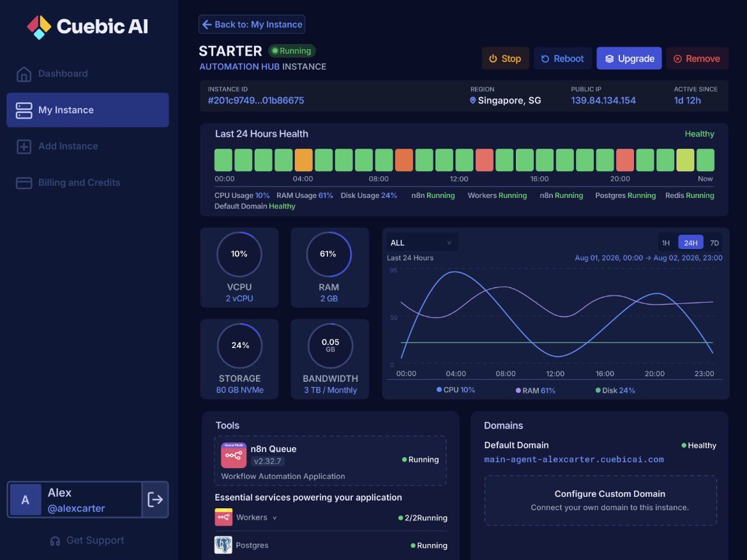Remove the instance

[x=697, y=59]
